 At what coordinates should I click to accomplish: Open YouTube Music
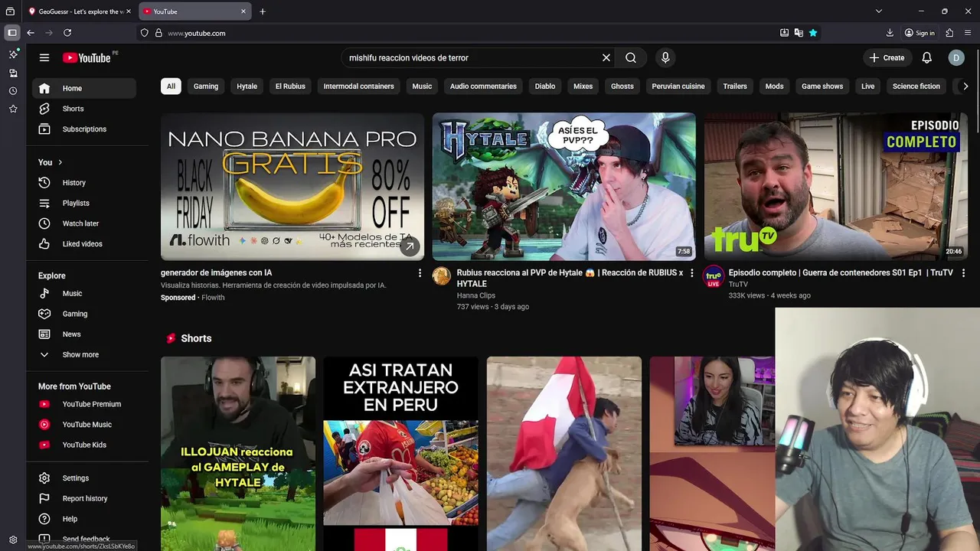pos(84,425)
